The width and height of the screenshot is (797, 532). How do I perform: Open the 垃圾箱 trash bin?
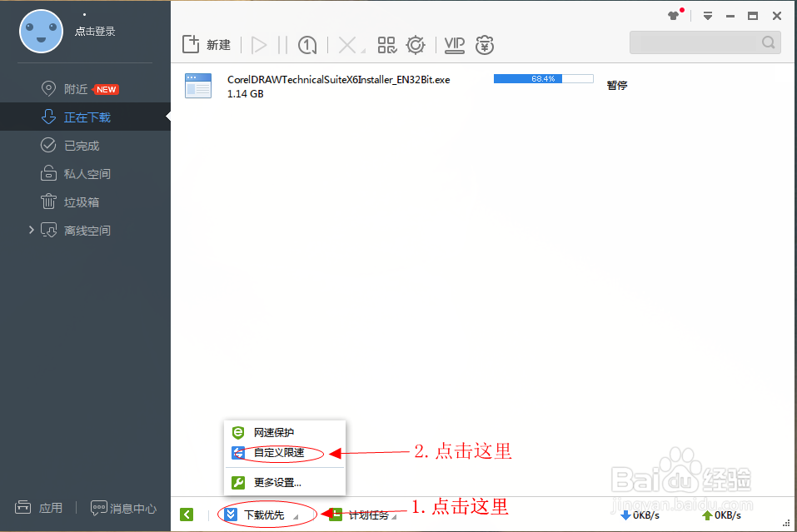coord(70,202)
